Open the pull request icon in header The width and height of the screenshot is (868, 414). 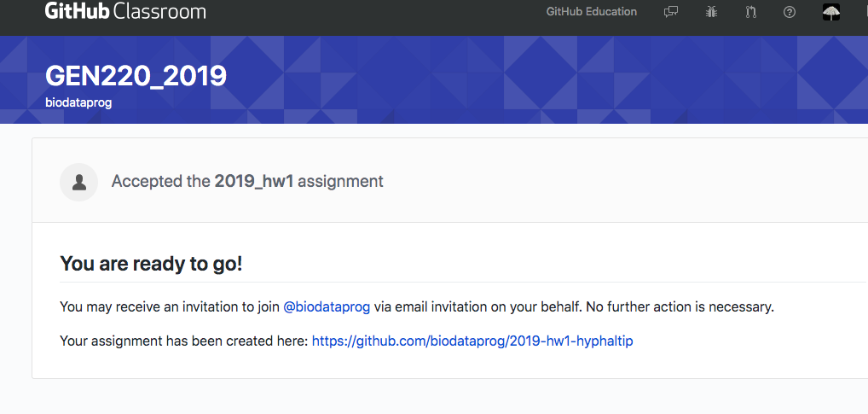tap(751, 12)
